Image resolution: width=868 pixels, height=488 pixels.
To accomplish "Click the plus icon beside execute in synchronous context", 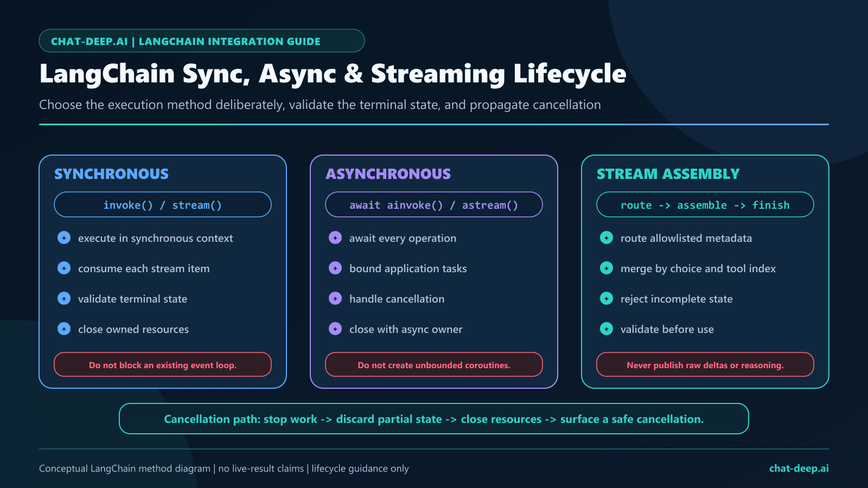I will [64, 237].
